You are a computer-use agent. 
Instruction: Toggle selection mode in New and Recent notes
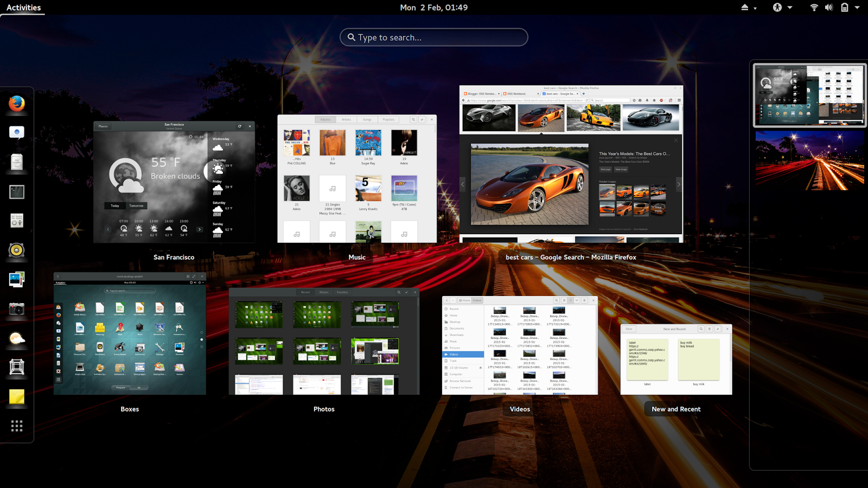(x=718, y=329)
